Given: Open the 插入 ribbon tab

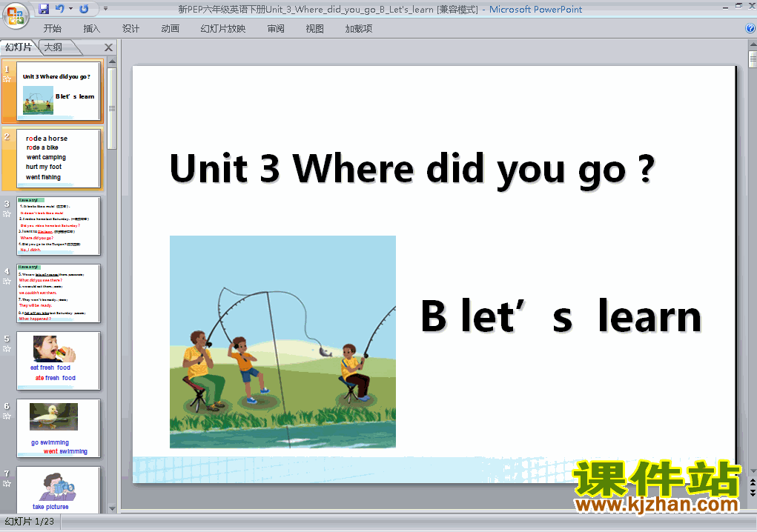Looking at the screenshot, I should [91, 29].
